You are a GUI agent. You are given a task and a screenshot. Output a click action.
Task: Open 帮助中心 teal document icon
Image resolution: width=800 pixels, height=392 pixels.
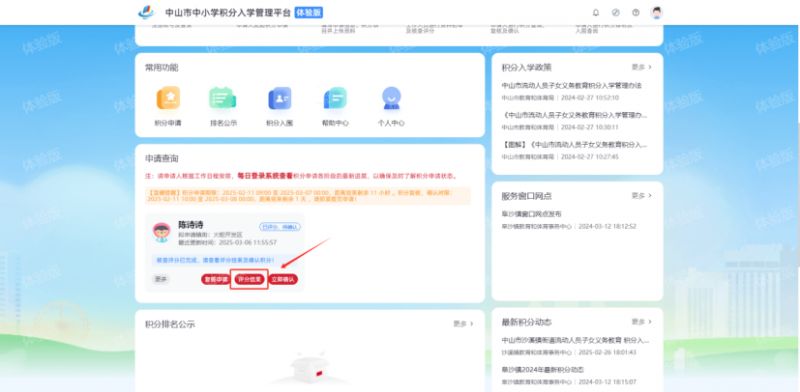(335, 98)
